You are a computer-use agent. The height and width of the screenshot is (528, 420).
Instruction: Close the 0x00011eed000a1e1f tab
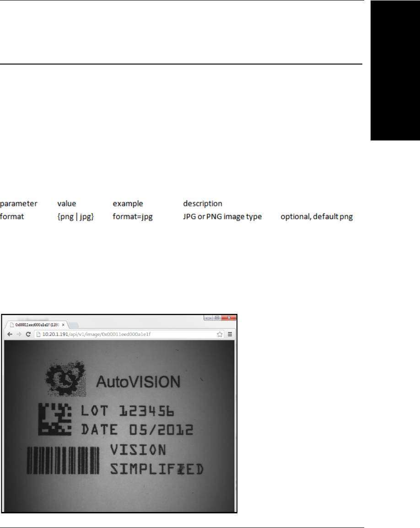pyautogui.click(x=63, y=325)
